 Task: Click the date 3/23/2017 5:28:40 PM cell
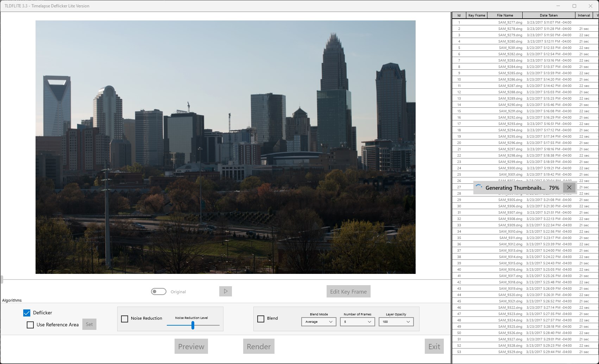coord(549,333)
